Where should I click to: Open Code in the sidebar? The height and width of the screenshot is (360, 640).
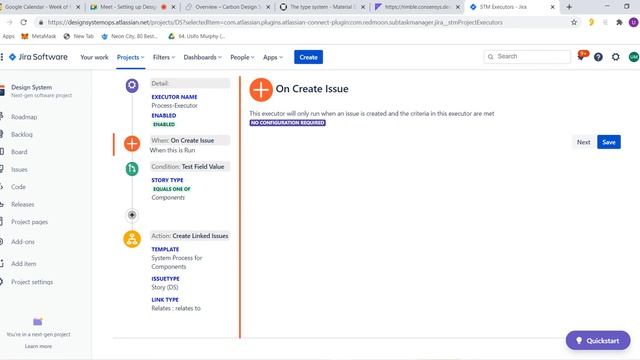[18, 187]
